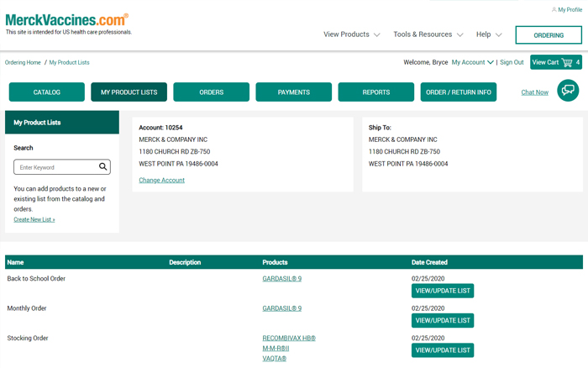View/Update the Stocking Order list

(443, 350)
